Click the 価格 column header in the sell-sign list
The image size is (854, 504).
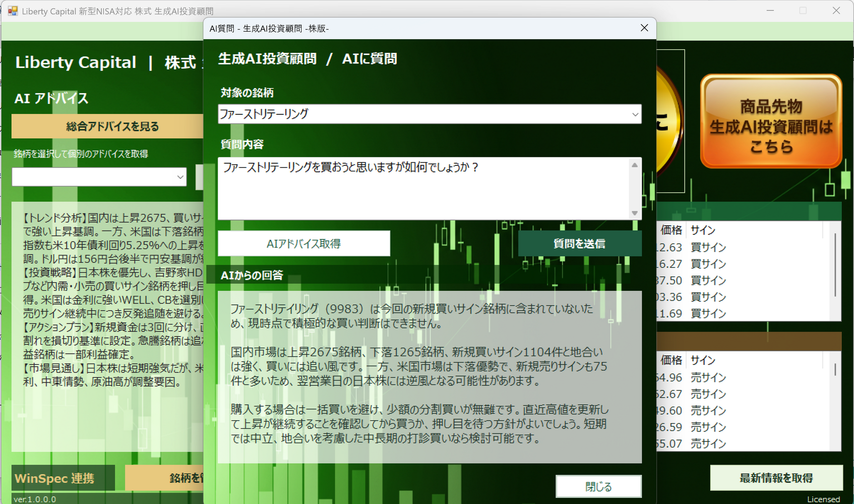[671, 360]
